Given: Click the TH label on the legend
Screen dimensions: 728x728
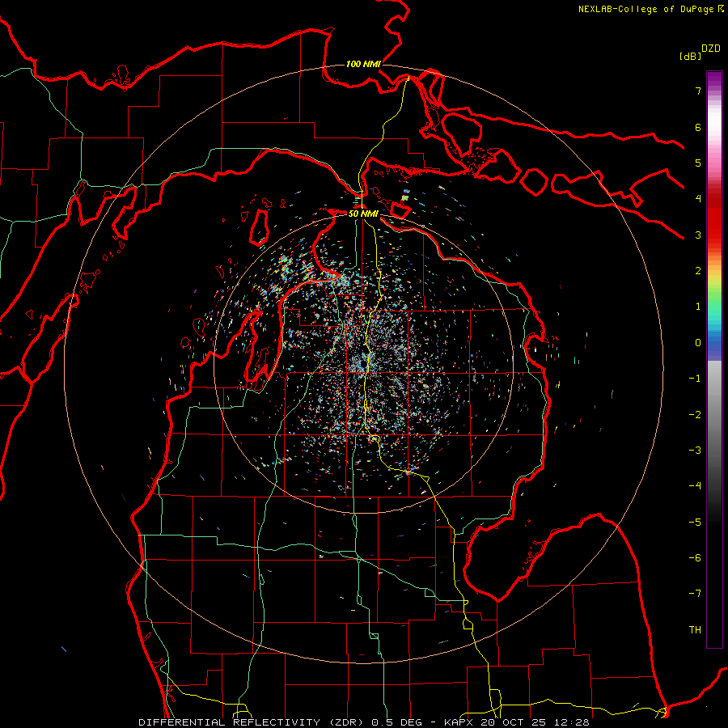Looking at the screenshot, I should (695, 629).
